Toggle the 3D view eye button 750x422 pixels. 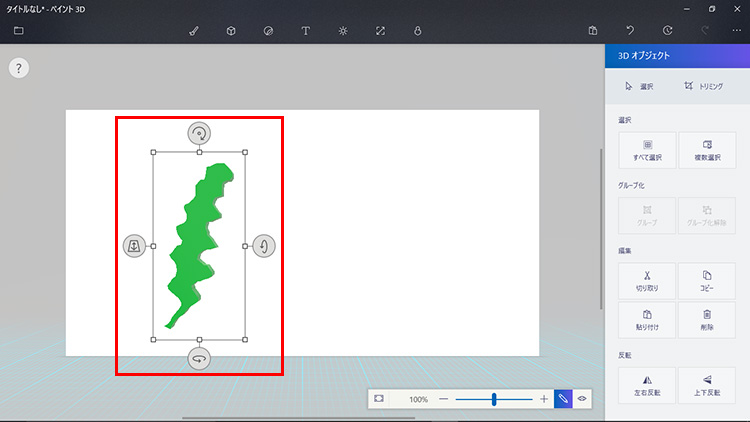pyautogui.click(x=582, y=398)
